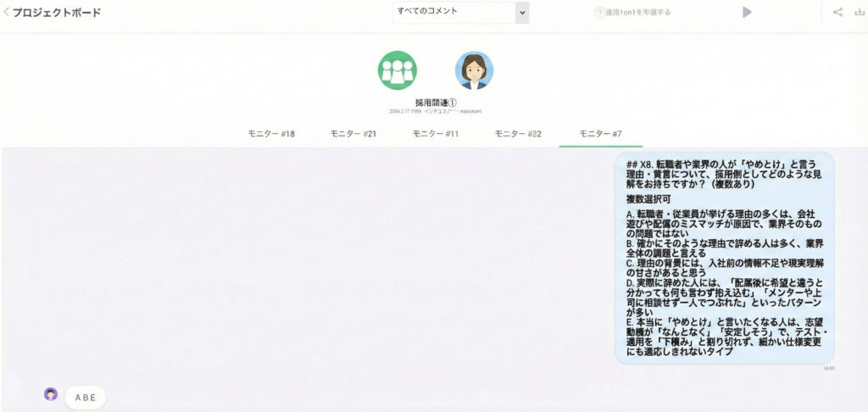Viewport: 868px width, 412px height.
Task: Select the モニター #7 tab
Action: (600, 134)
